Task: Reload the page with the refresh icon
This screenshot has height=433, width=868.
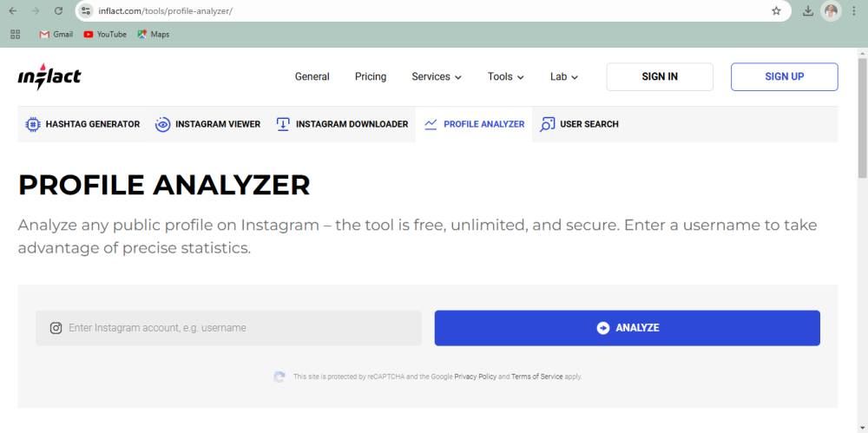Action: pyautogui.click(x=59, y=11)
